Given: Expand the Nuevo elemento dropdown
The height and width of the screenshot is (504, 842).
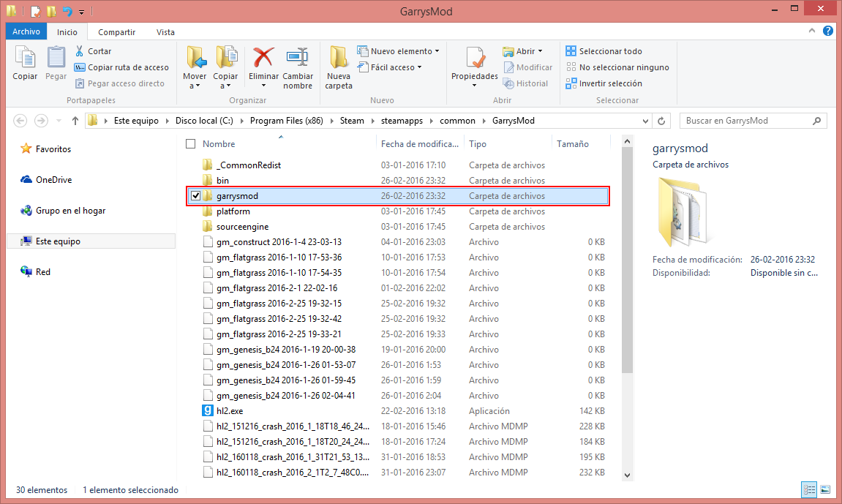Looking at the screenshot, I should [437, 51].
